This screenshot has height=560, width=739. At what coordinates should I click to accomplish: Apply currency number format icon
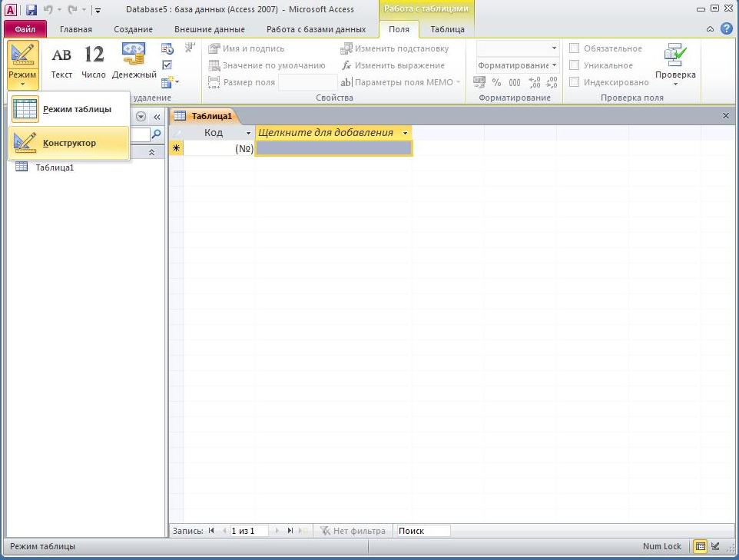pos(479,82)
